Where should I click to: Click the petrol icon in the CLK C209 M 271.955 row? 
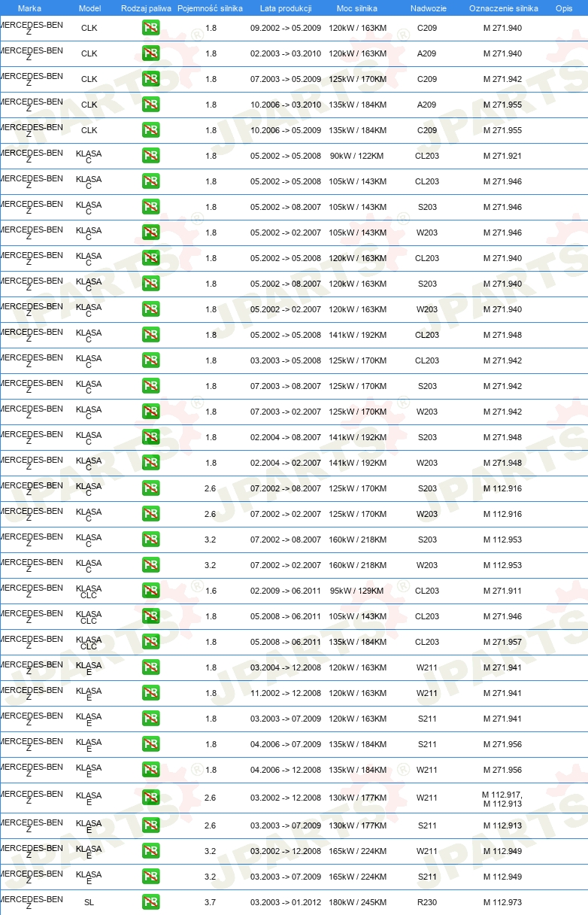point(150,130)
